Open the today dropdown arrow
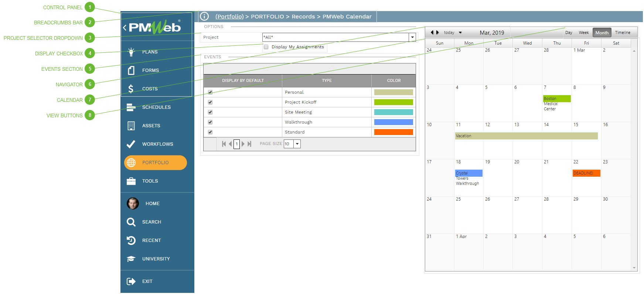 [x=460, y=32]
